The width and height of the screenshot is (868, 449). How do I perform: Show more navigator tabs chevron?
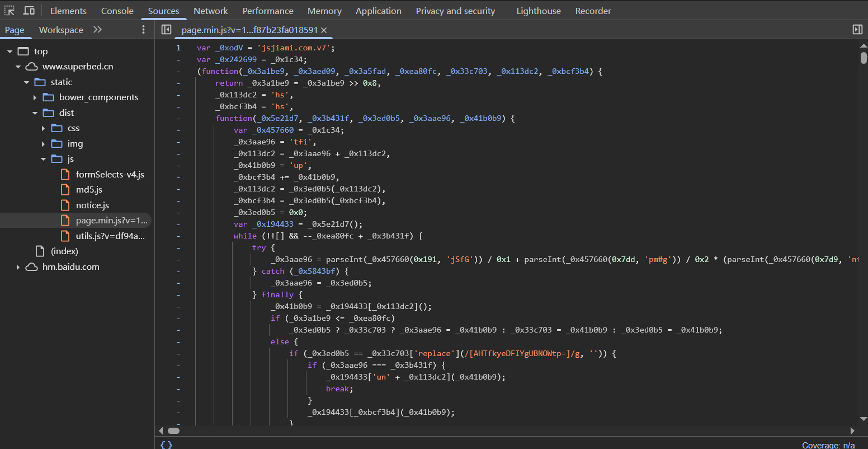click(97, 30)
